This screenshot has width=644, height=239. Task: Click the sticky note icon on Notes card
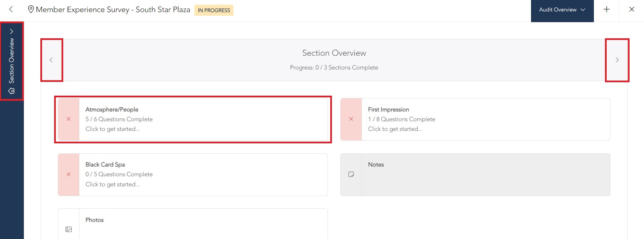coord(351,175)
